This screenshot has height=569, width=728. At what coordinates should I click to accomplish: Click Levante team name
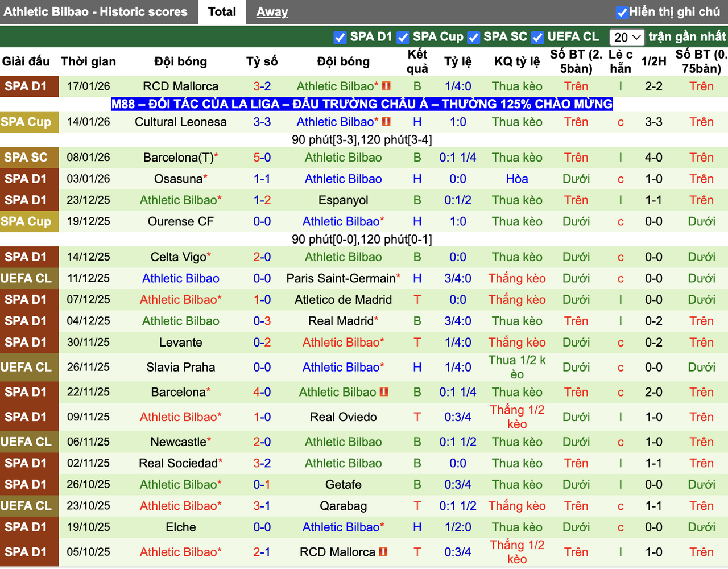(181, 343)
